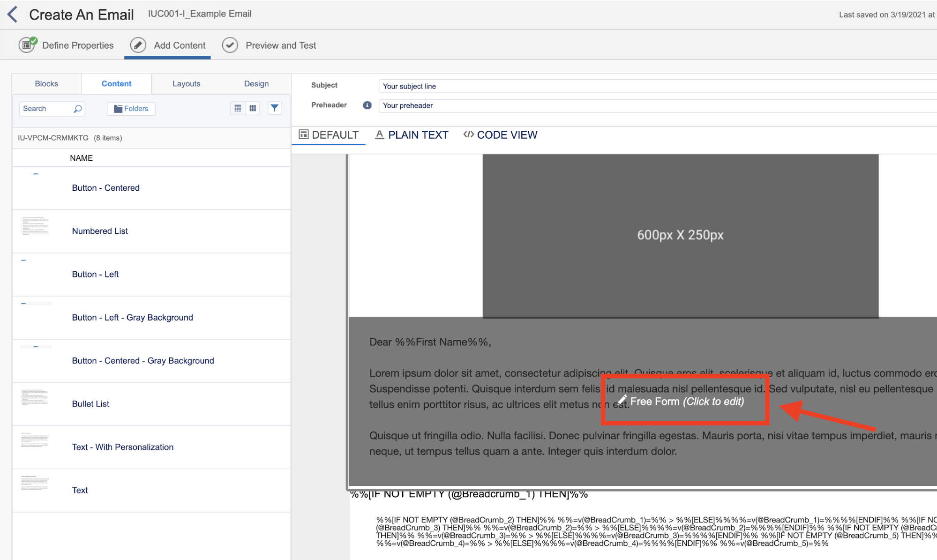Click the search magnifier icon
Viewport: 937px width, 560px height.
[x=78, y=109]
